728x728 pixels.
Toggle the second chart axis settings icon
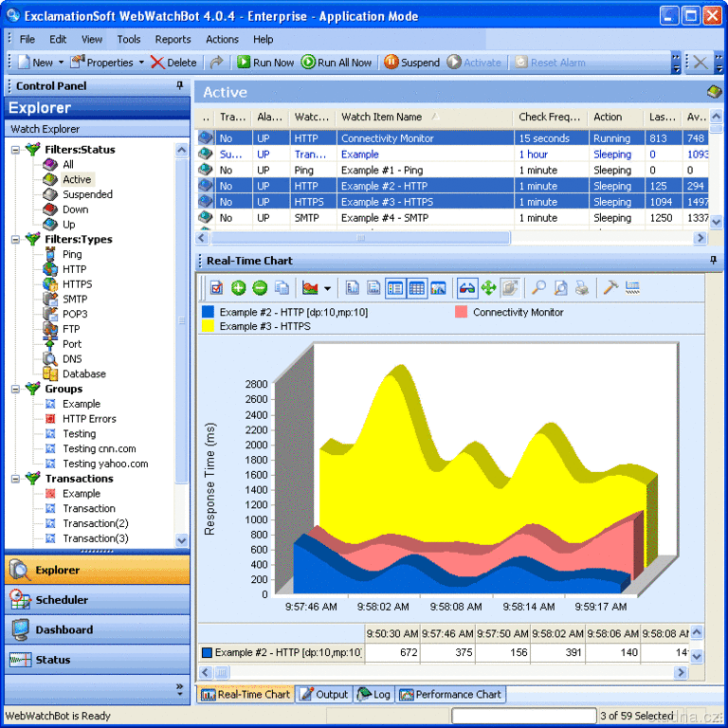(x=373, y=288)
